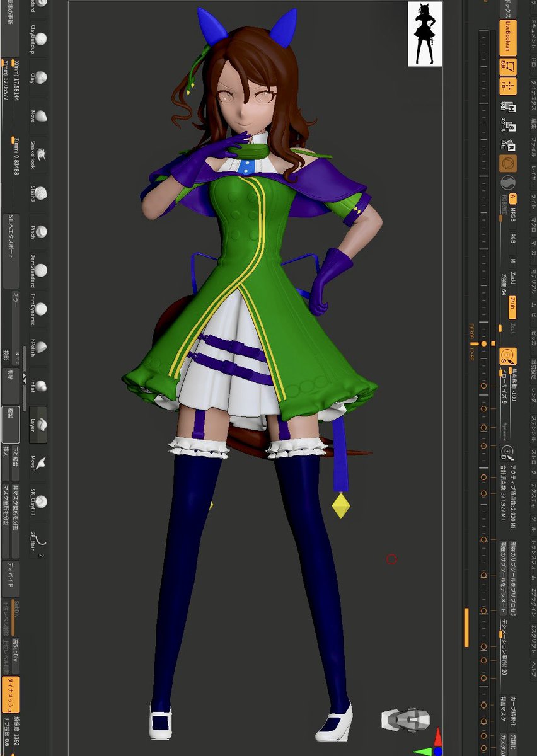
Task: Switch to Move (移動) gizmo mode
Action: pyautogui.click(x=508, y=106)
